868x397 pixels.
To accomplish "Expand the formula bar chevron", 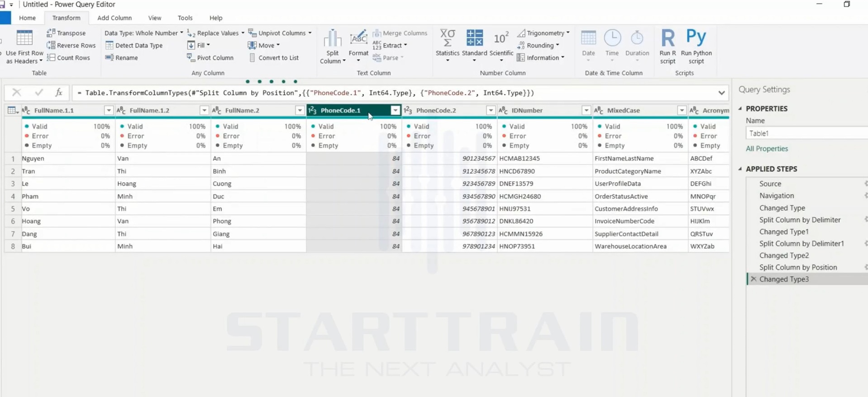I will point(721,93).
